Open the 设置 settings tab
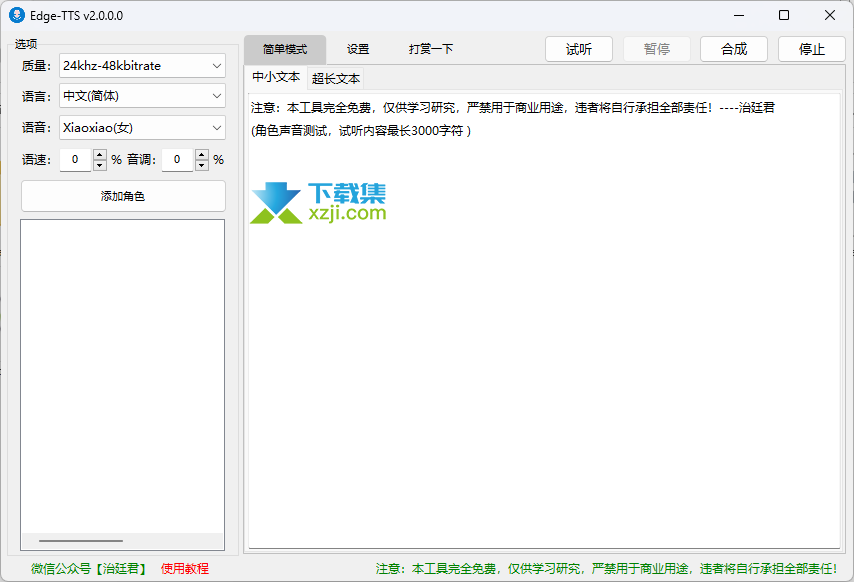Screen dimensions: 854x582 click(358, 50)
